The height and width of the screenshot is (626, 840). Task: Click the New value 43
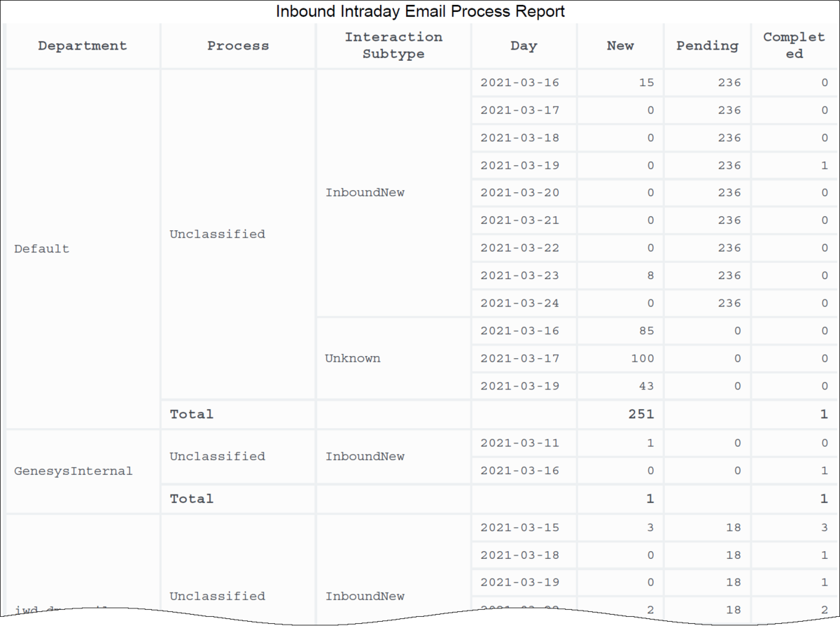coord(620,386)
